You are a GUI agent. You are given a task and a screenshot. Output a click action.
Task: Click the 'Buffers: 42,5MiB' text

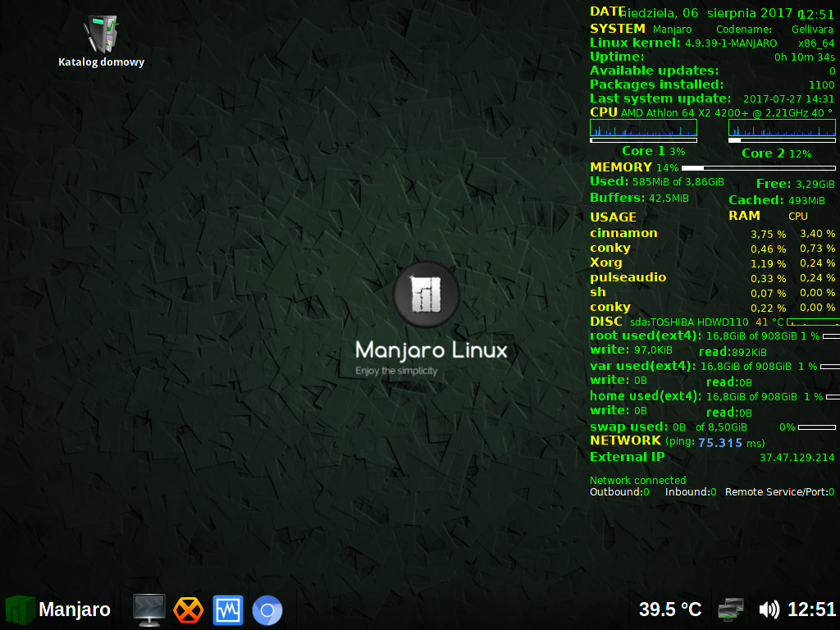pos(639,199)
